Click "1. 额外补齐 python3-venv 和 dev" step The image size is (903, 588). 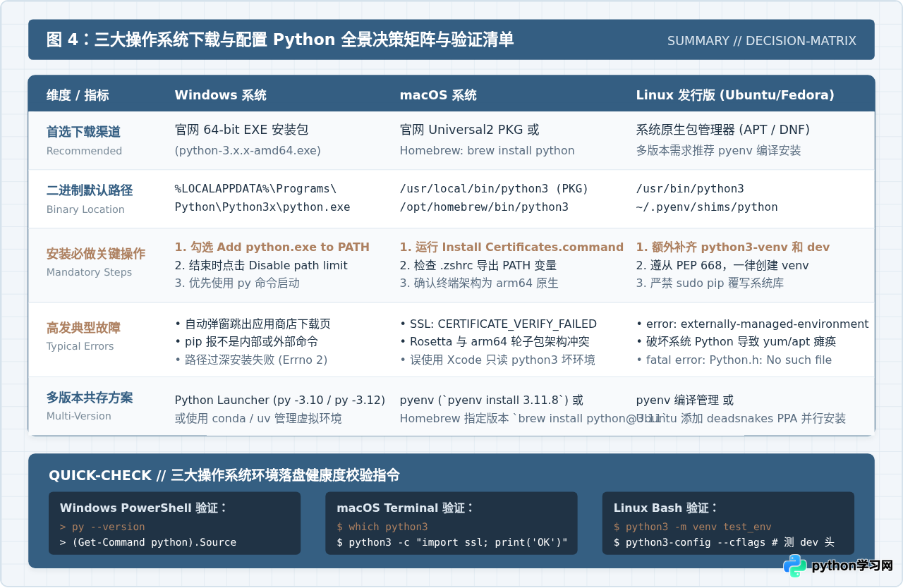[x=733, y=247]
